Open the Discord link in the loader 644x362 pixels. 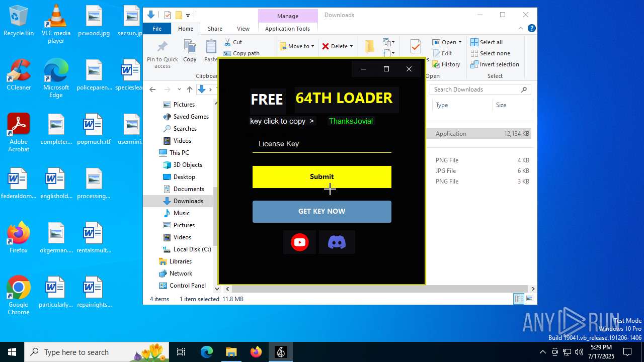pos(337,242)
